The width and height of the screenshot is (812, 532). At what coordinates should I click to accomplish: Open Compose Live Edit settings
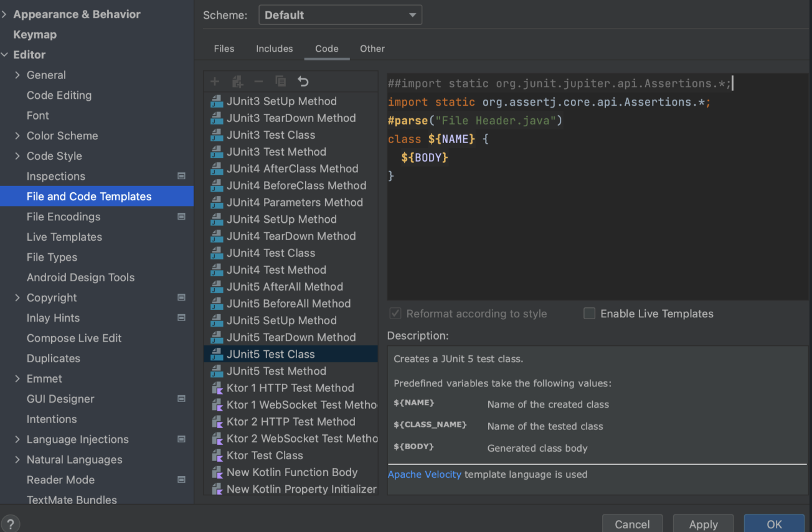click(74, 338)
